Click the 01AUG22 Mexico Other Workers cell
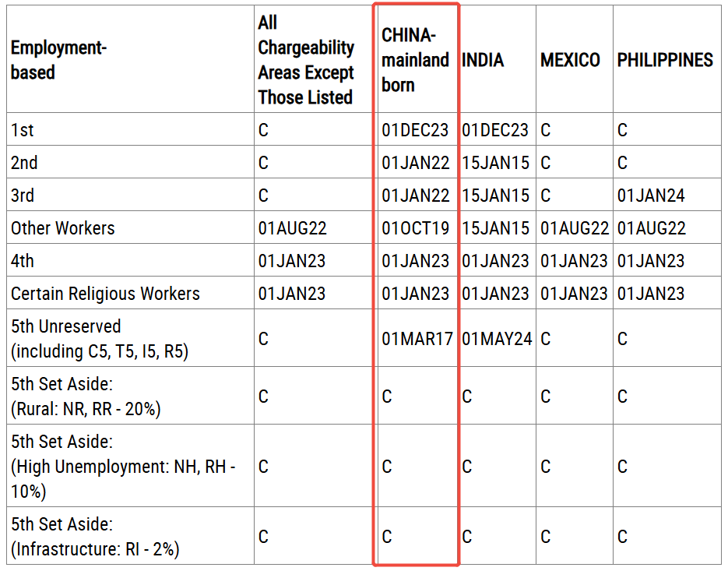The height and width of the screenshot is (571, 728). point(575,228)
